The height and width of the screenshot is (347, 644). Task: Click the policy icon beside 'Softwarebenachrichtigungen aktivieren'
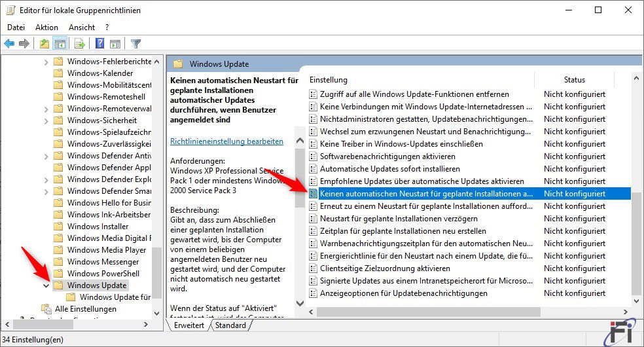313,156
